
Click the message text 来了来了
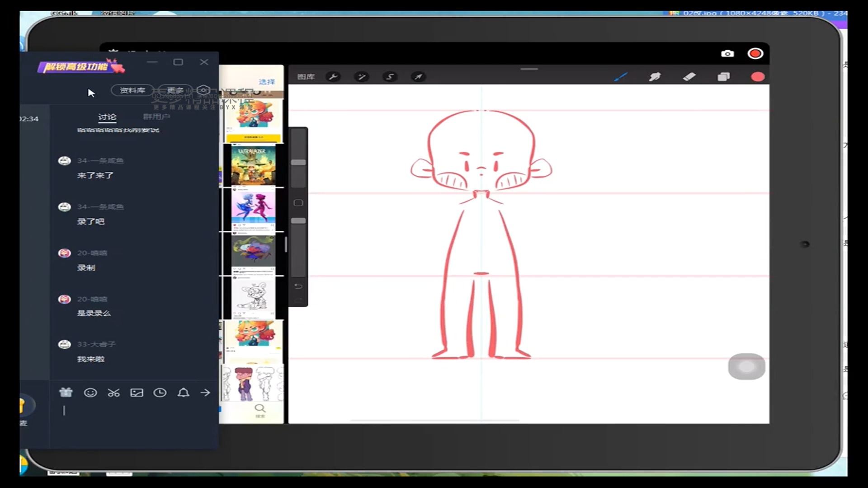(95, 175)
